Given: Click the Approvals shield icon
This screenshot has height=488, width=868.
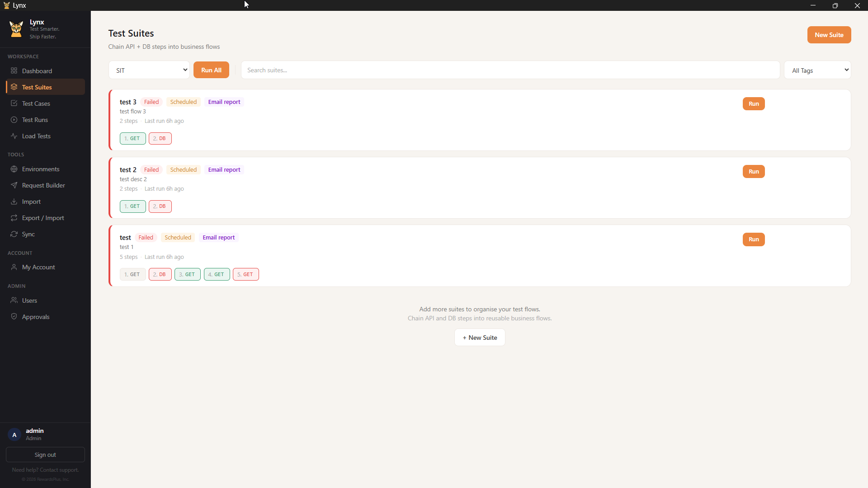Looking at the screenshot, I should 14,317.
